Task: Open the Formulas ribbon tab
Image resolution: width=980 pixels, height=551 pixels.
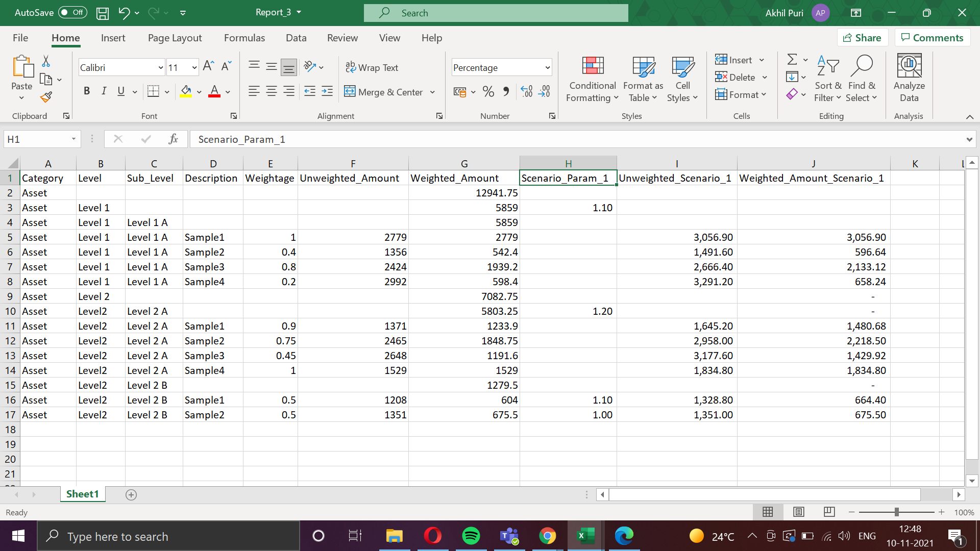Action: click(x=244, y=38)
